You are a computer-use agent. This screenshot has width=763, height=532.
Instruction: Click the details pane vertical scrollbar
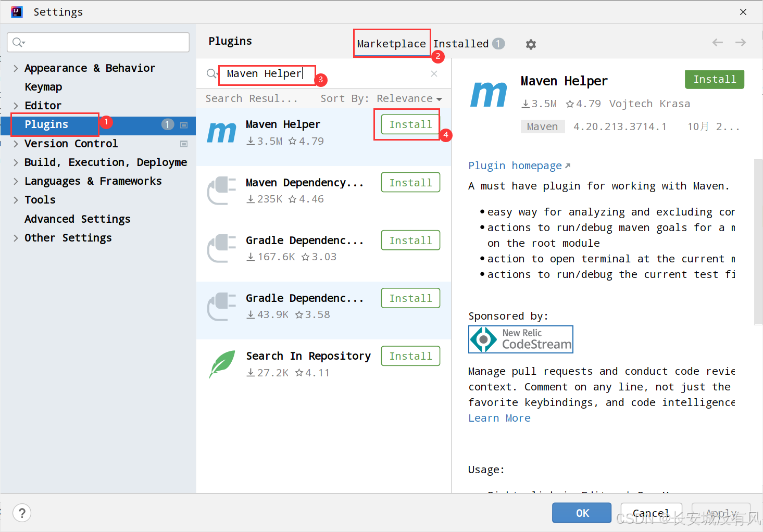click(x=758, y=242)
